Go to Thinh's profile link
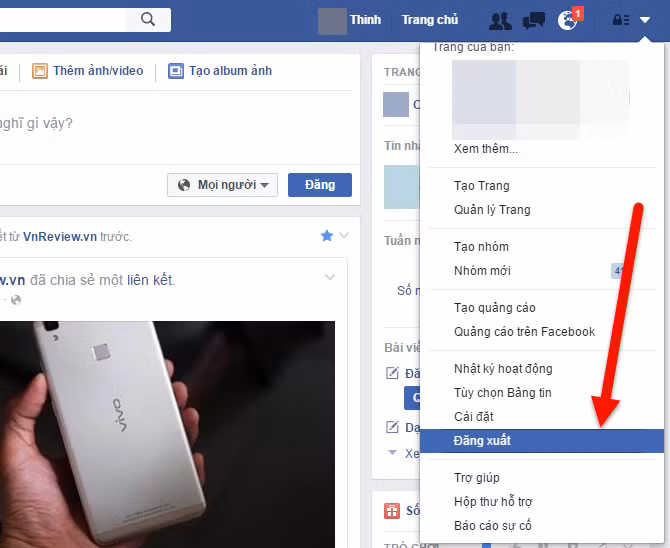This screenshot has height=548, width=670. click(x=365, y=20)
